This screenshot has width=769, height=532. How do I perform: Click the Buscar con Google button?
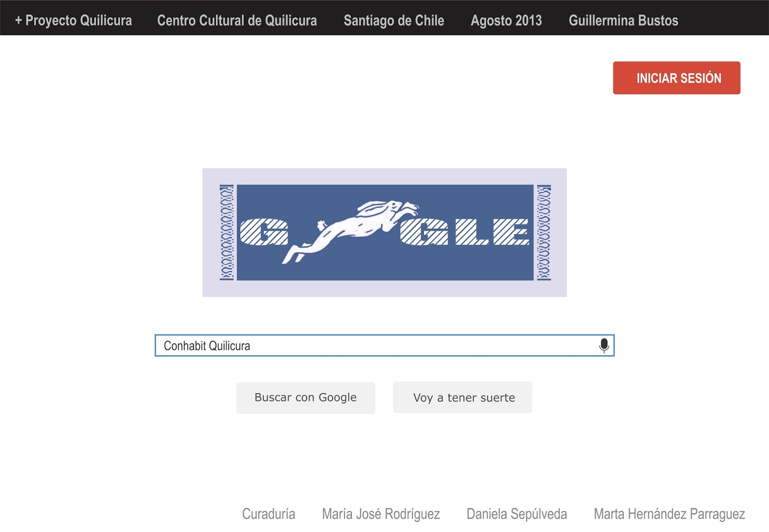tap(306, 398)
